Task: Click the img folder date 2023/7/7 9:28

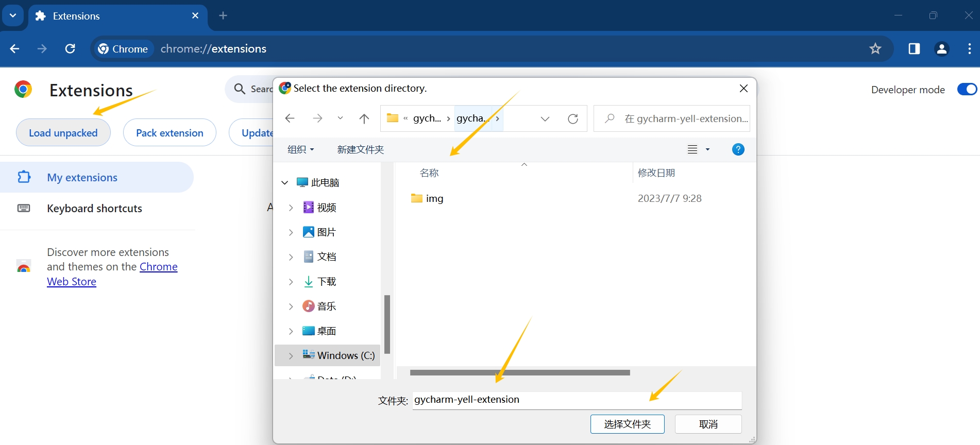Action: 670,199
